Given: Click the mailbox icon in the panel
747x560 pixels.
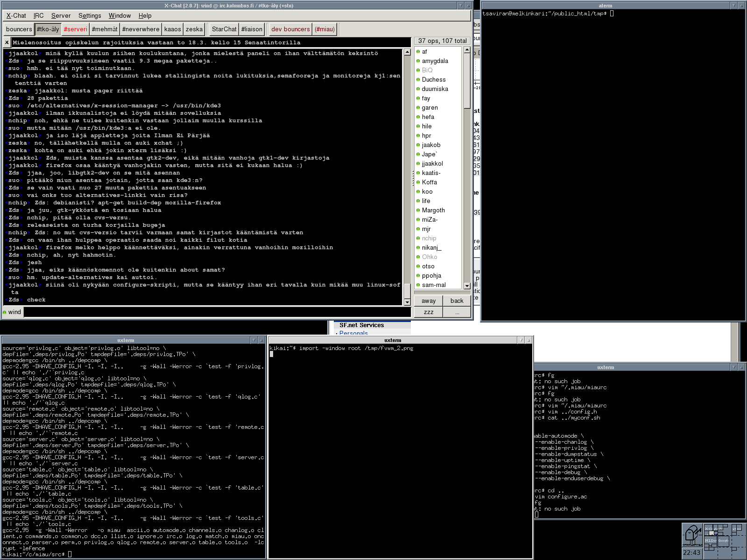Looking at the screenshot, I should pos(692,535).
